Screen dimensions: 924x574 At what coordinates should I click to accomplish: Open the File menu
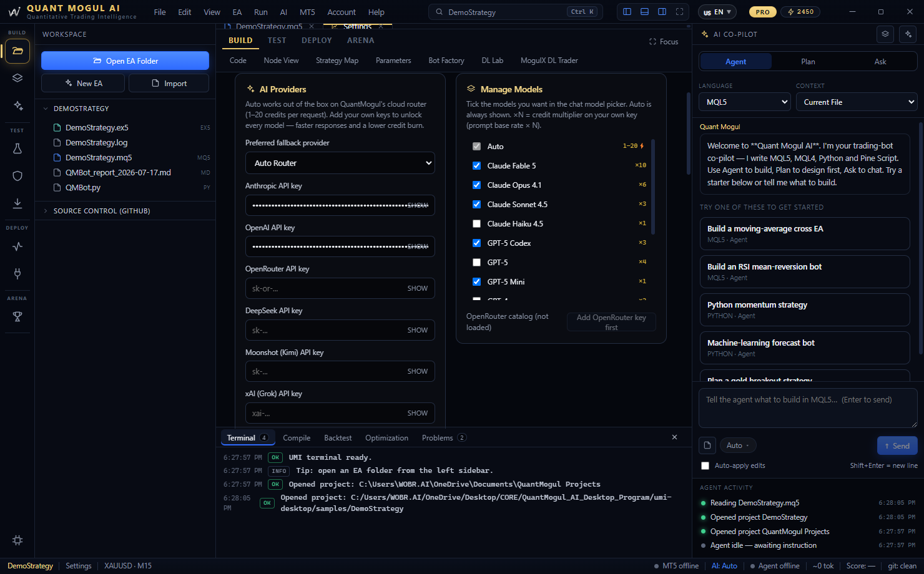pos(160,12)
